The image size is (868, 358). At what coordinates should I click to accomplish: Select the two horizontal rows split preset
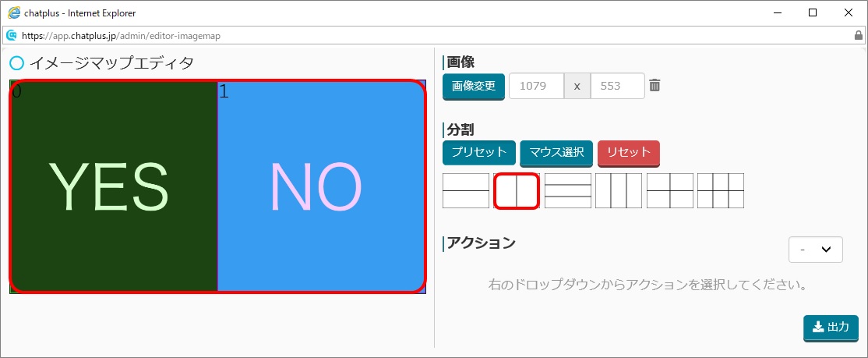[465, 190]
